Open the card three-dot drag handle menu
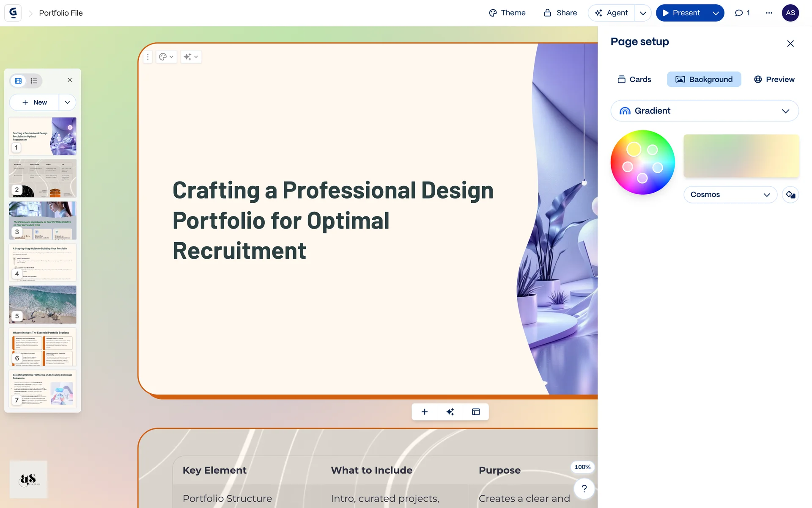This screenshot has height=508, width=812. [148, 57]
